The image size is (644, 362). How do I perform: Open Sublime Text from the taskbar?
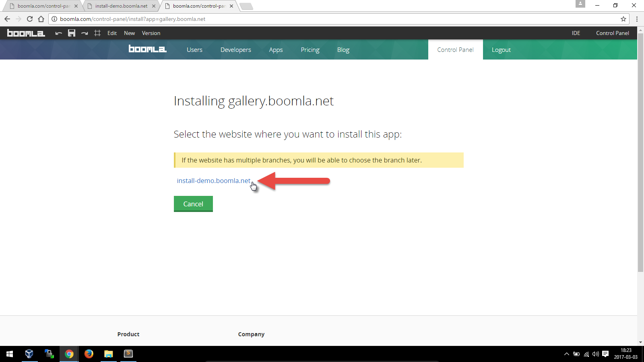tap(128, 354)
